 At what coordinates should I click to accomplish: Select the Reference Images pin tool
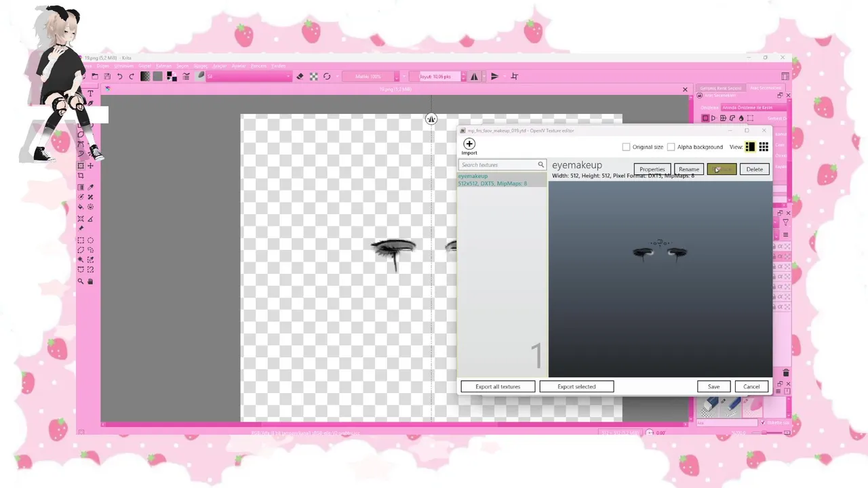point(81,228)
